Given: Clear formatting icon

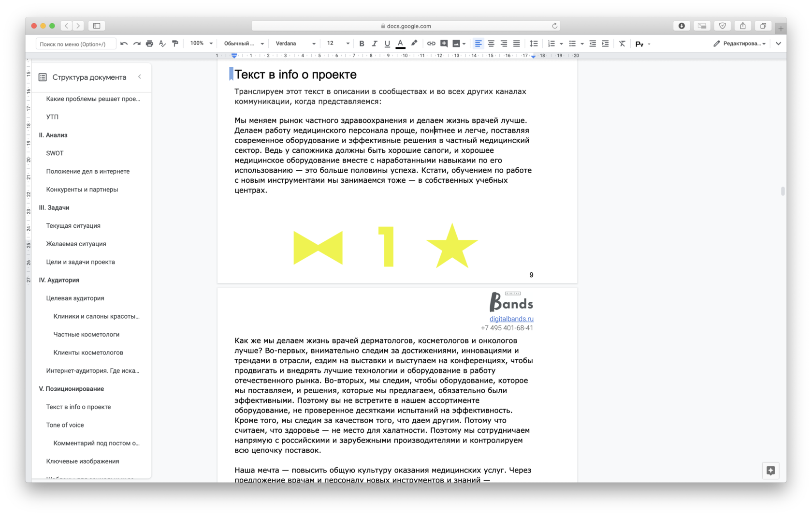Looking at the screenshot, I should 622,44.
